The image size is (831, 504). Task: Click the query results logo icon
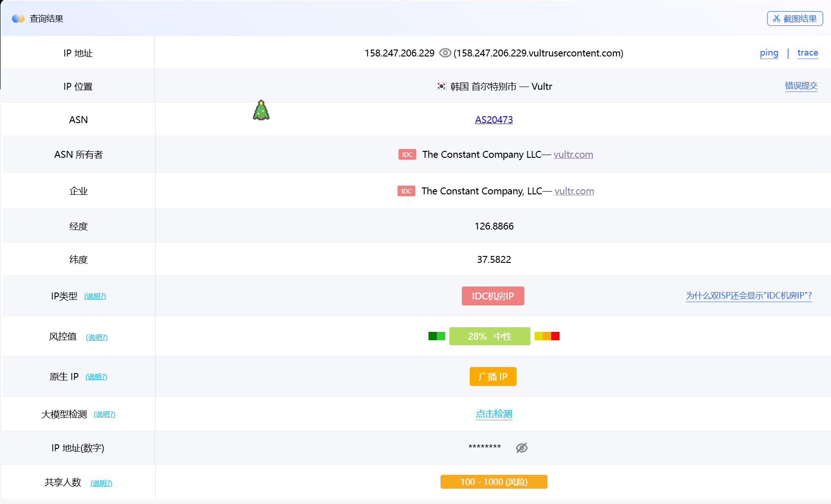click(18, 19)
